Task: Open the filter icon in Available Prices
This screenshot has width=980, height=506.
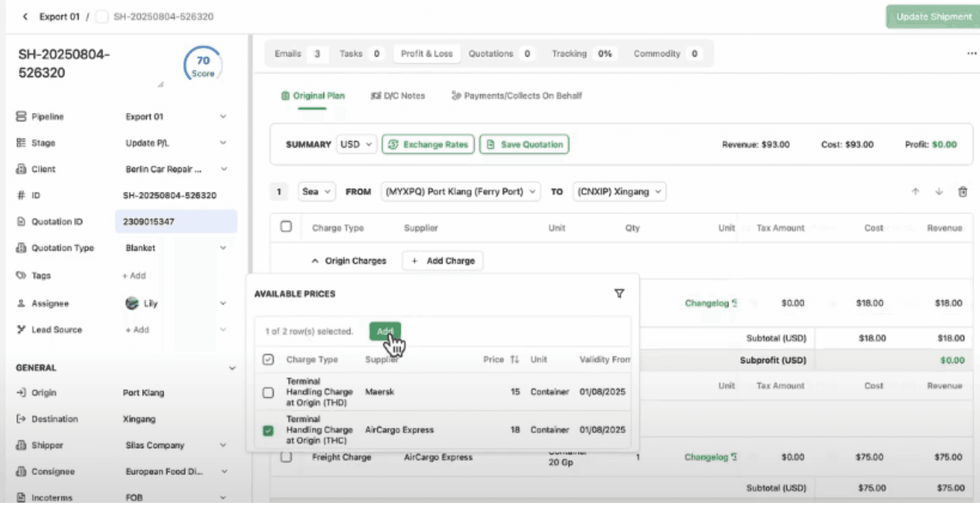Action: (619, 294)
